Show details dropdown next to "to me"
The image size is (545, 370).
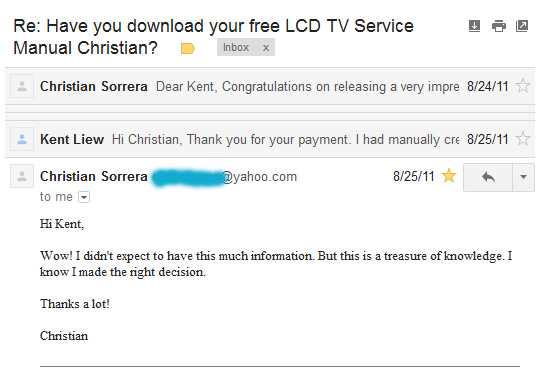pyautogui.click(x=84, y=197)
